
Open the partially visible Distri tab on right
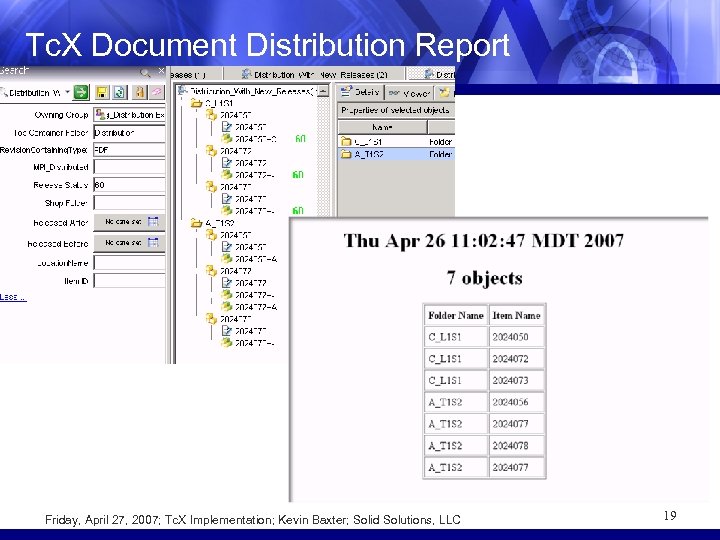(x=432, y=74)
